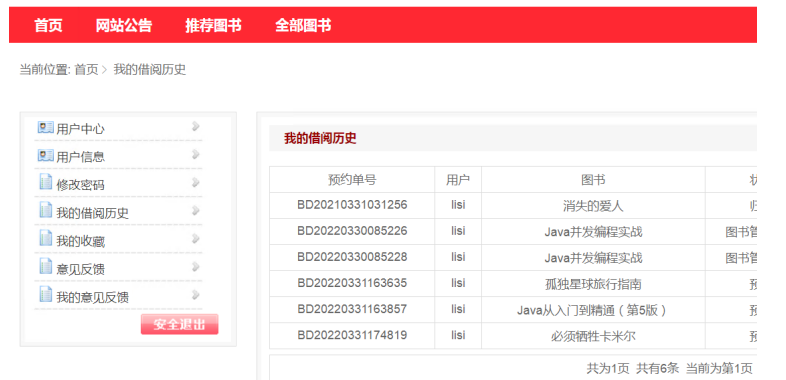The width and height of the screenshot is (786, 380).
Task: Select reservation row BD20210331031256
Action: pyautogui.click(x=512, y=206)
